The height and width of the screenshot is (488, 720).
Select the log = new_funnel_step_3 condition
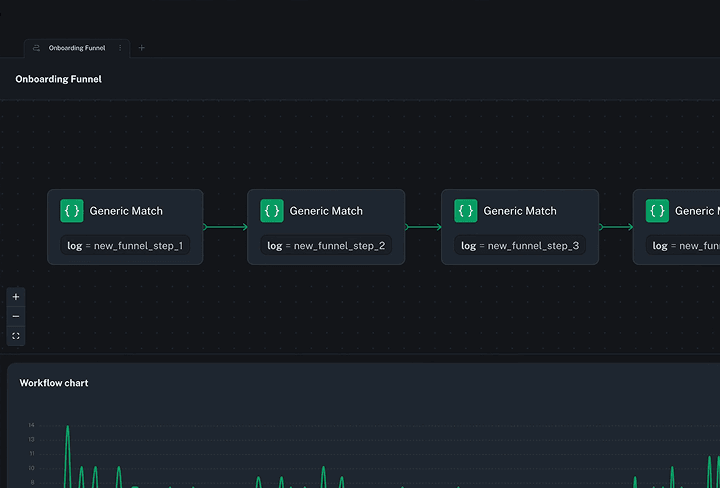click(x=519, y=245)
